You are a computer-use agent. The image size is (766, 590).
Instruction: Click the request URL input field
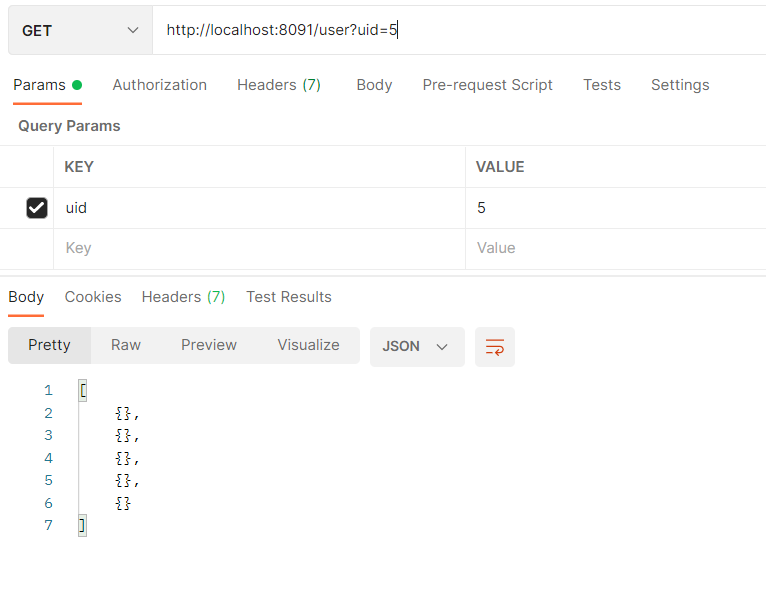pyautogui.click(x=459, y=30)
